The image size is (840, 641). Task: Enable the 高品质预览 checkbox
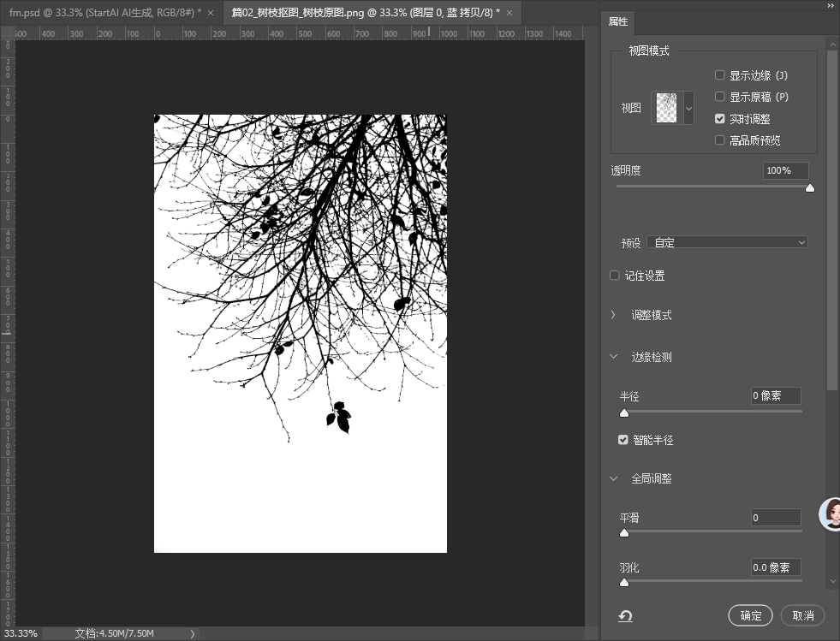tap(720, 139)
